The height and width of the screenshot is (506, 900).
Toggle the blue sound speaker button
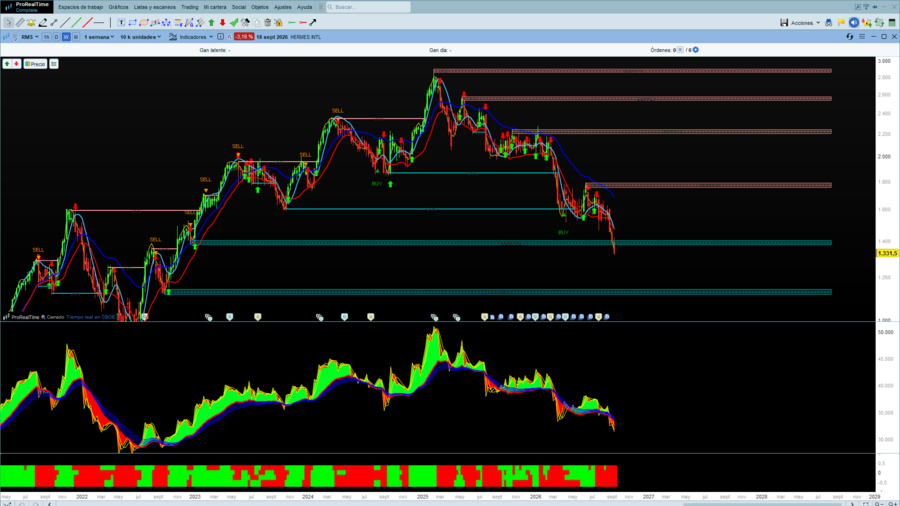coord(854,22)
